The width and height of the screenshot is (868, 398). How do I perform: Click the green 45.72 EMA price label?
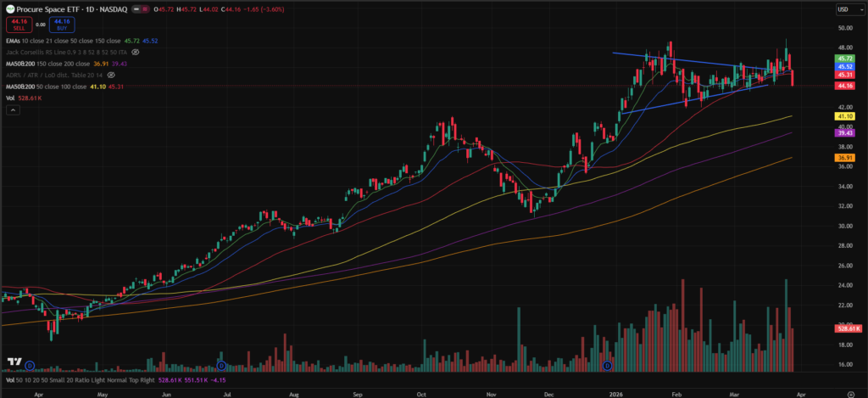tap(844, 58)
